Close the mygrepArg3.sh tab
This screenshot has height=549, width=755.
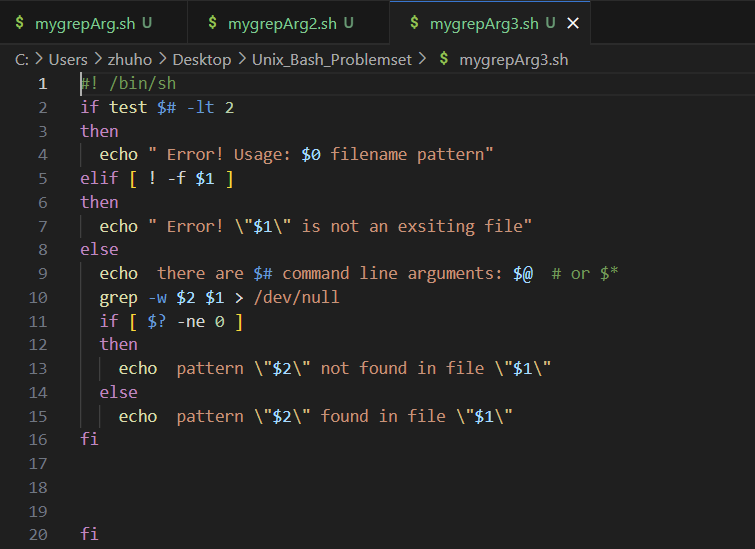tap(573, 23)
